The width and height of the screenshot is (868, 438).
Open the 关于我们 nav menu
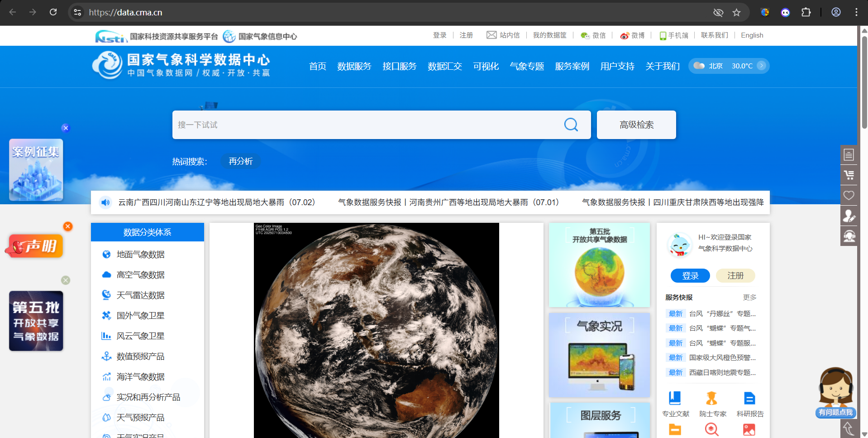click(x=663, y=66)
